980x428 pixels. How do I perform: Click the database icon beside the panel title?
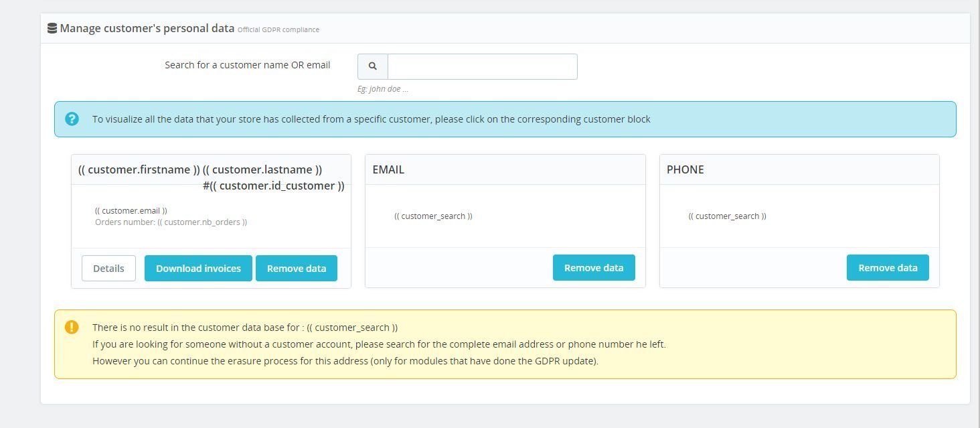pyautogui.click(x=52, y=29)
